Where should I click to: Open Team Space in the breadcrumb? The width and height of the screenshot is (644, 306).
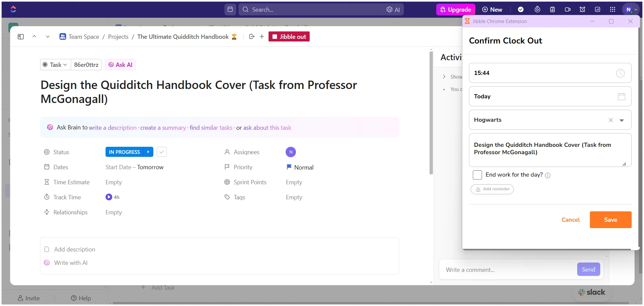coord(84,37)
